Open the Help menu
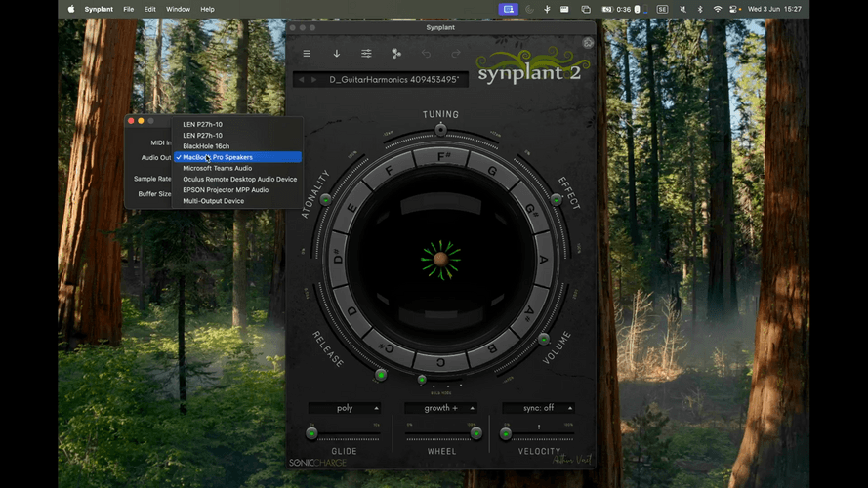868x488 pixels. (x=207, y=9)
